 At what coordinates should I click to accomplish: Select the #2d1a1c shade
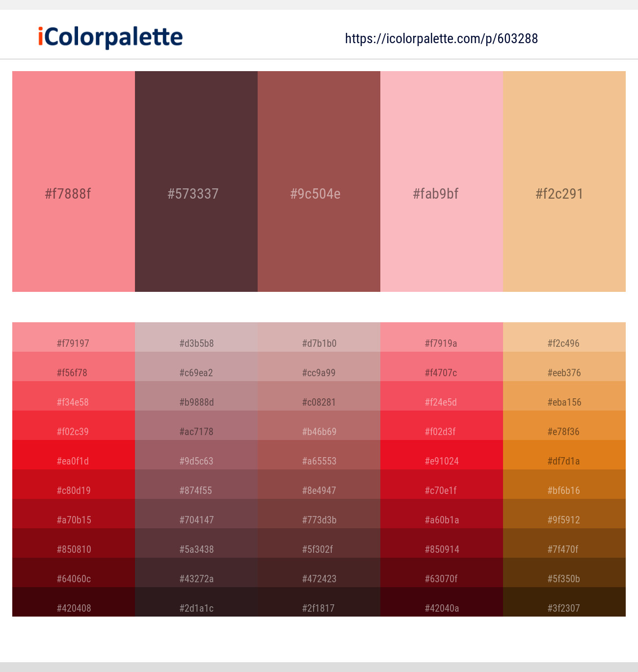point(196,602)
